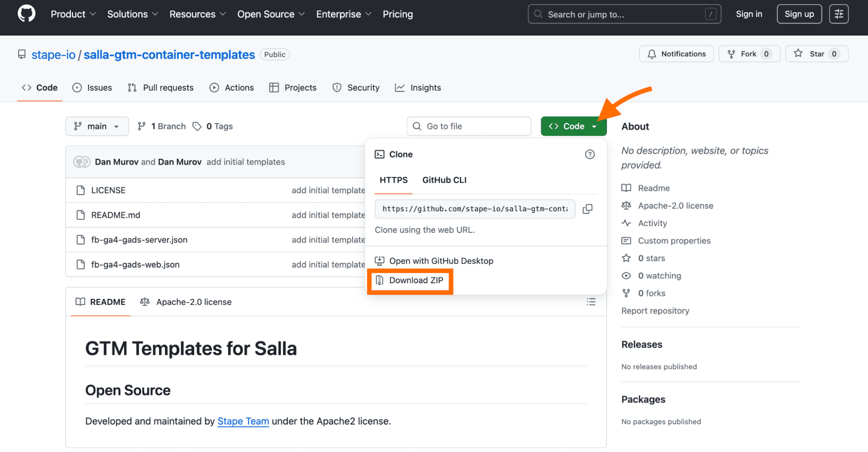Open fb-ga4-gads-web.json file
The image size is (868, 452).
(x=135, y=264)
